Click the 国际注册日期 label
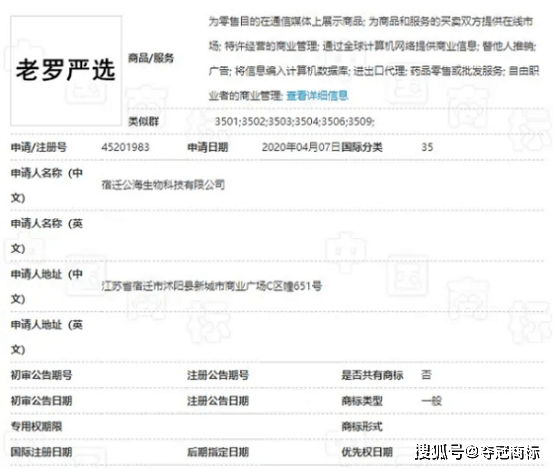The width and height of the screenshot is (554, 469). 41,452
